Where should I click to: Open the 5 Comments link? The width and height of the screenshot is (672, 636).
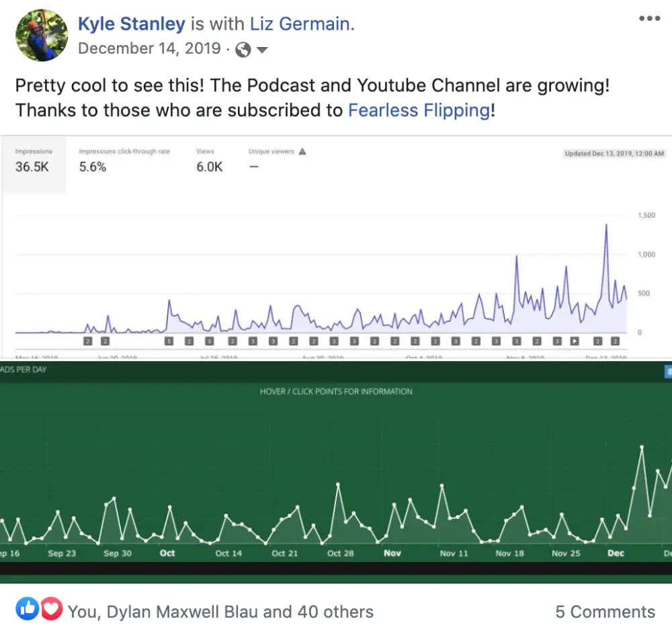point(605,612)
